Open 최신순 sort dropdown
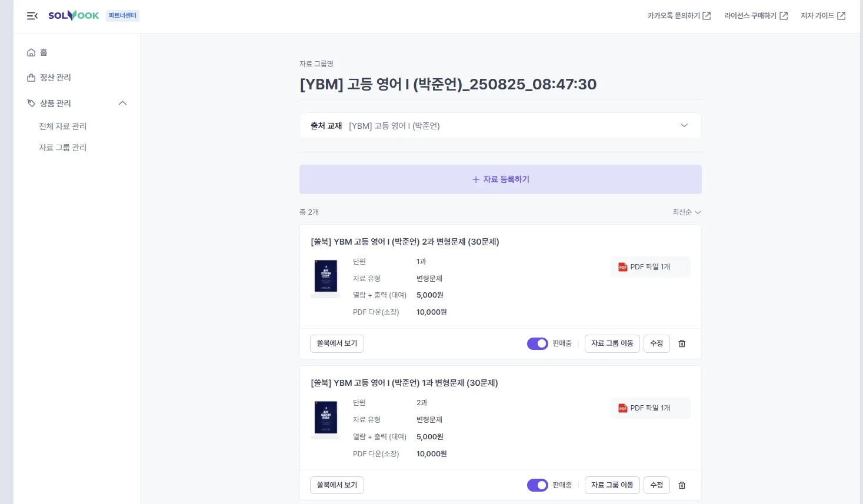 pos(687,212)
